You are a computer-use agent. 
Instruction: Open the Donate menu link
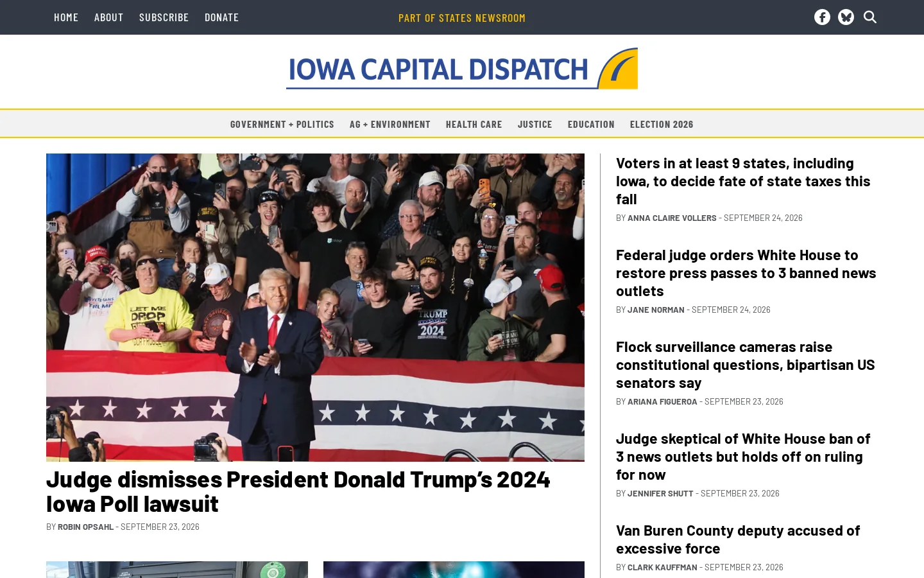click(221, 17)
